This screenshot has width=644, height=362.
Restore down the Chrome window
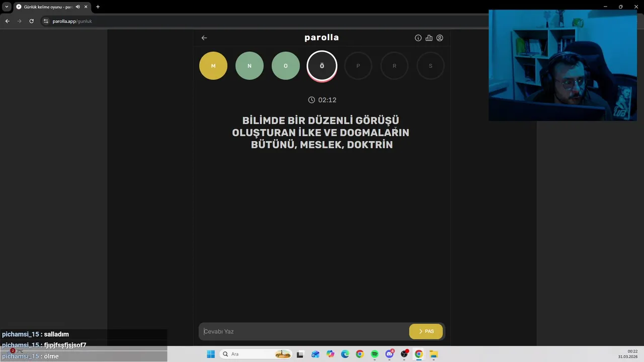pos(620,7)
